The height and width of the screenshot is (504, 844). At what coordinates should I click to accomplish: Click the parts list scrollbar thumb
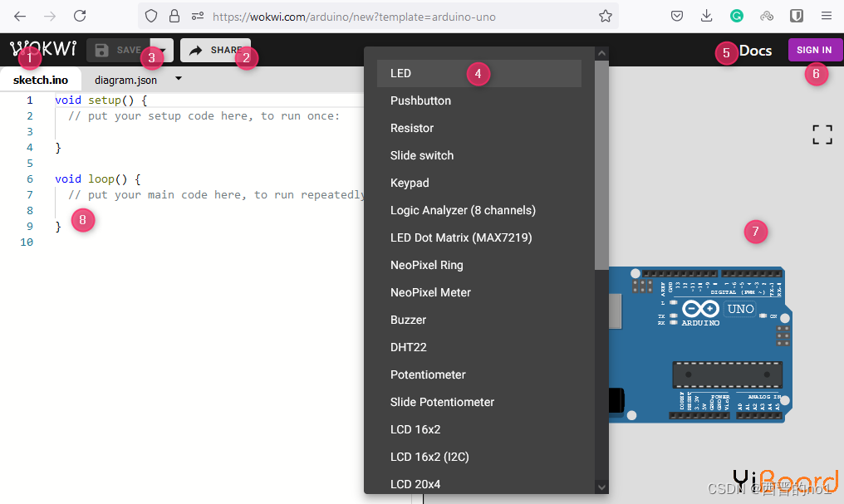tap(601, 164)
